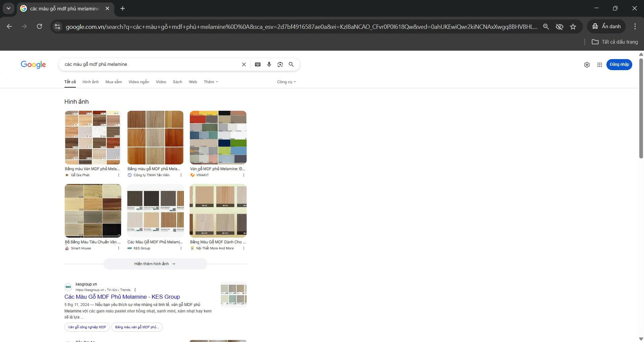Click the Hình ảnh section heading
The height and width of the screenshot is (342, 644).
[x=77, y=102]
